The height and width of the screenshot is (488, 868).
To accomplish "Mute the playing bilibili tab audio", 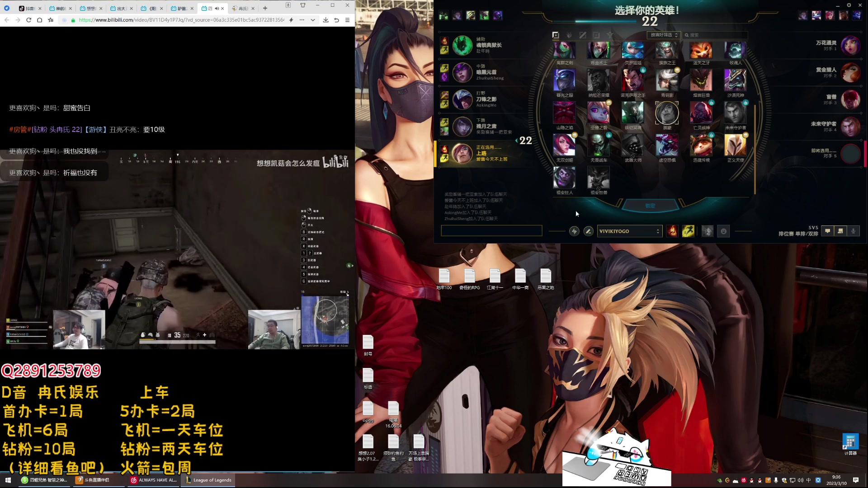I will click(x=217, y=8).
